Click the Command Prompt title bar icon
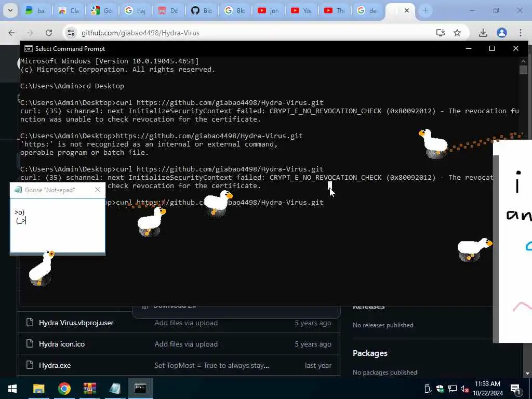532x399 pixels. coord(29,49)
